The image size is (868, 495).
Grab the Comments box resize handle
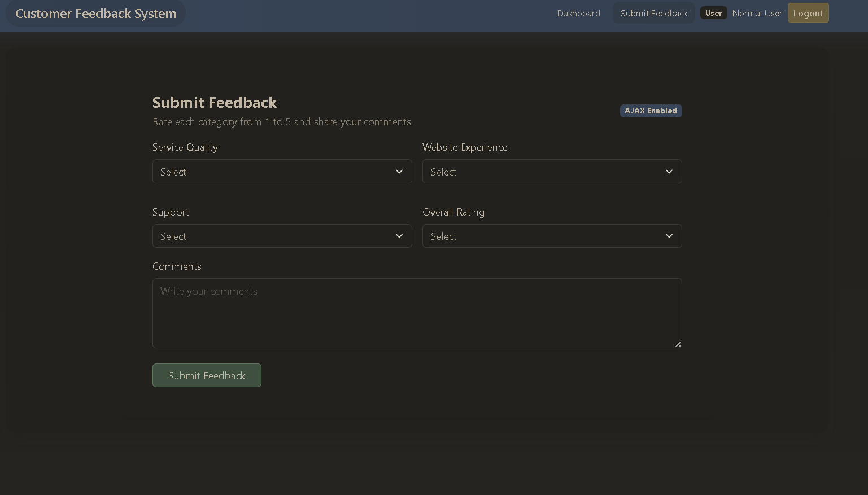678,344
